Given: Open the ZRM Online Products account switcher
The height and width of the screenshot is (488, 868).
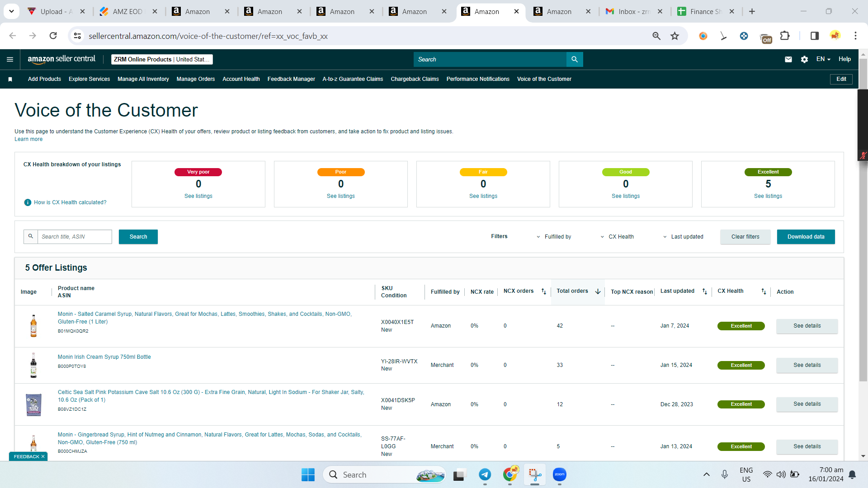Looking at the screenshot, I should coord(162,59).
